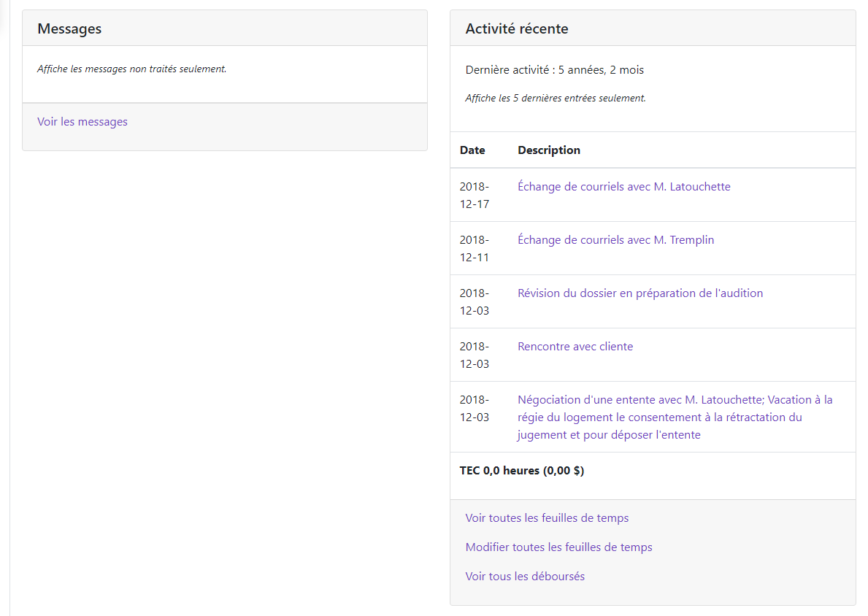Click Voir toutes les feuilles de temps

click(546, 518)
